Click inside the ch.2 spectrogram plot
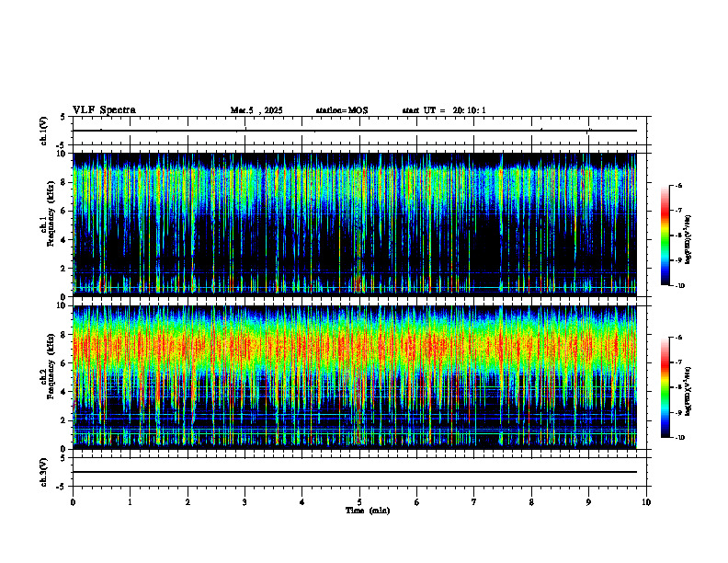 coord(354,377)
